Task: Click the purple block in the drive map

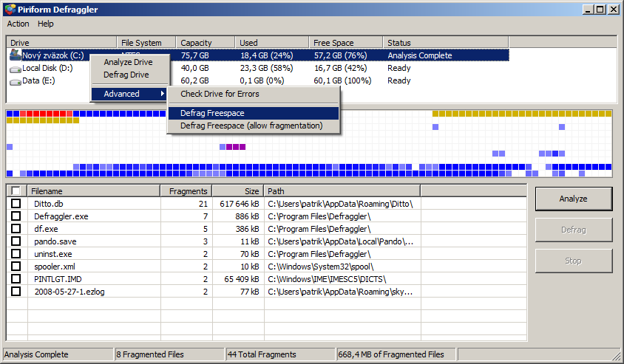Action: click(x=235, y=147)
